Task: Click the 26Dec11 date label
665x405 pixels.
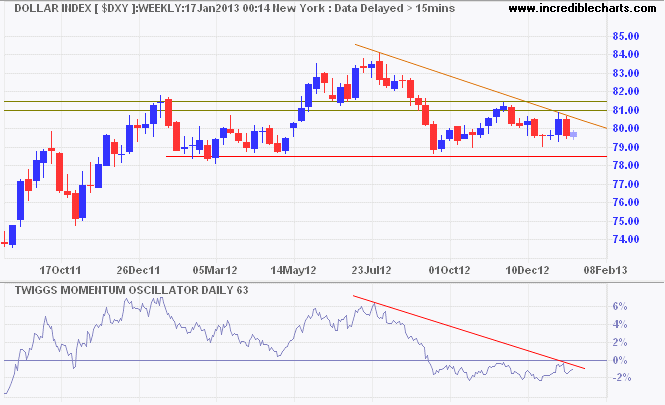Action: (x=138, y=270)
